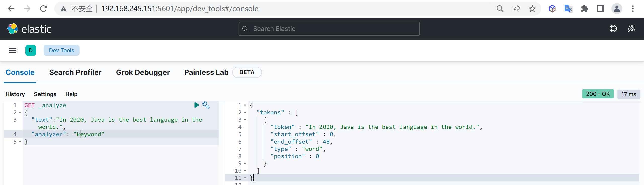Open the Google Translate extension
The width and height of the screenshot is (644, 185).
pos(568,9)
